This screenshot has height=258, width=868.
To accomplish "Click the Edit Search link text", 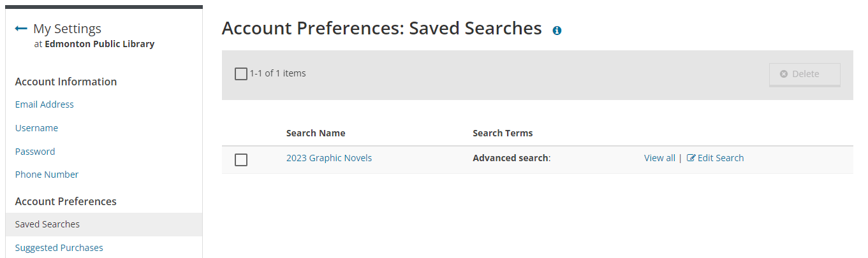I will coord(721,158).
